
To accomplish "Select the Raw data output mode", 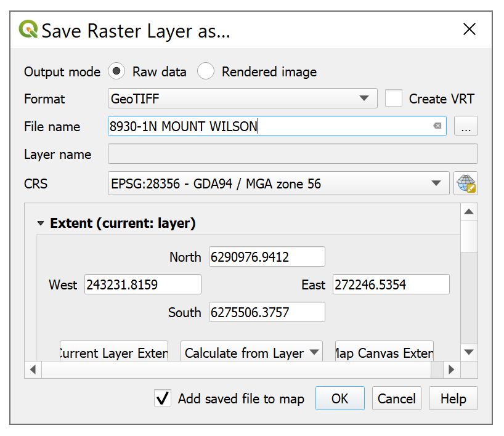I will [116, 71].
